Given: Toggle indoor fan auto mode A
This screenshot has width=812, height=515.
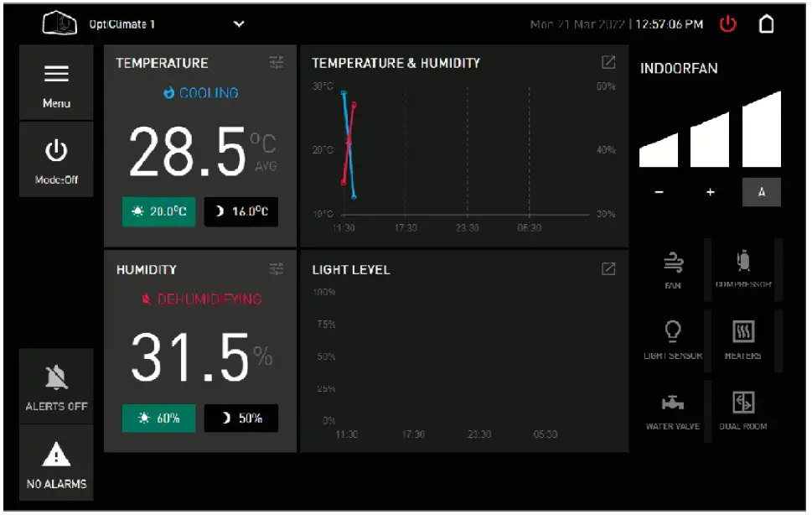Looking at the screenshot, I should coord(761,192).
